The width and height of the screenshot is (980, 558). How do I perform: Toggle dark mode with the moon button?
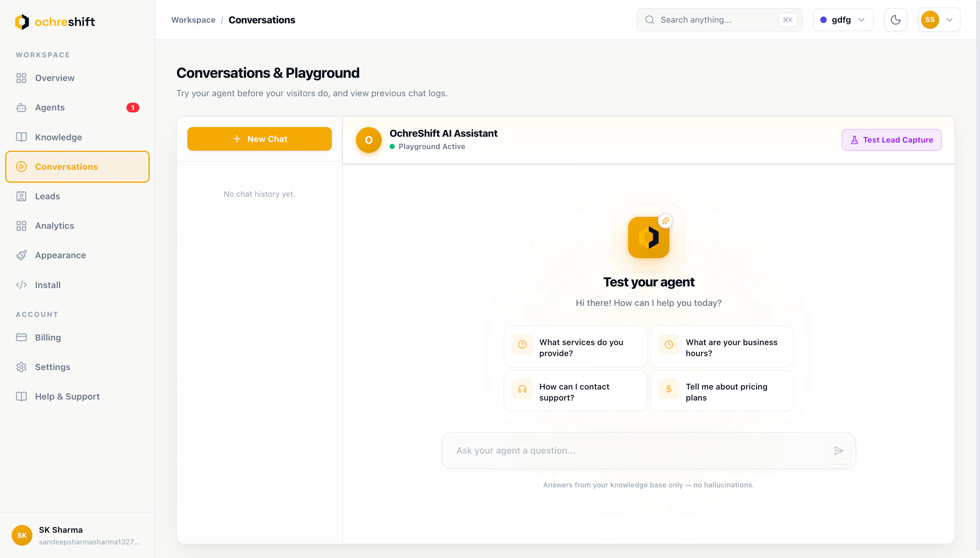click(895, 20)
